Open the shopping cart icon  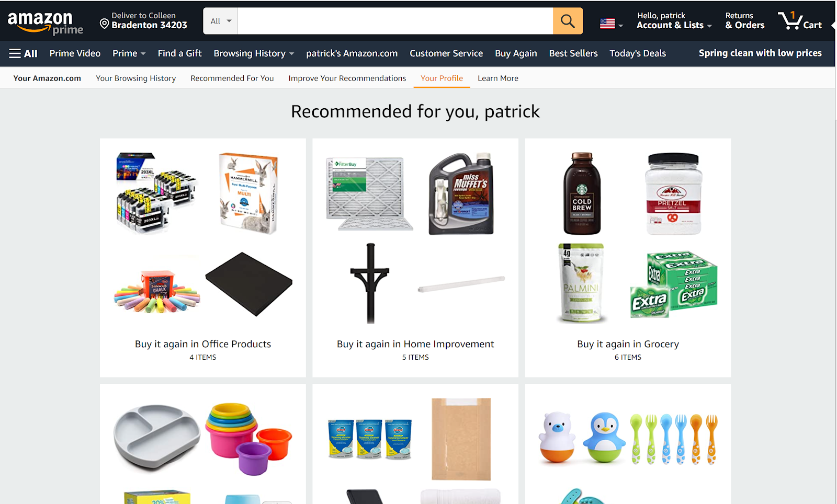pos(800,21)
